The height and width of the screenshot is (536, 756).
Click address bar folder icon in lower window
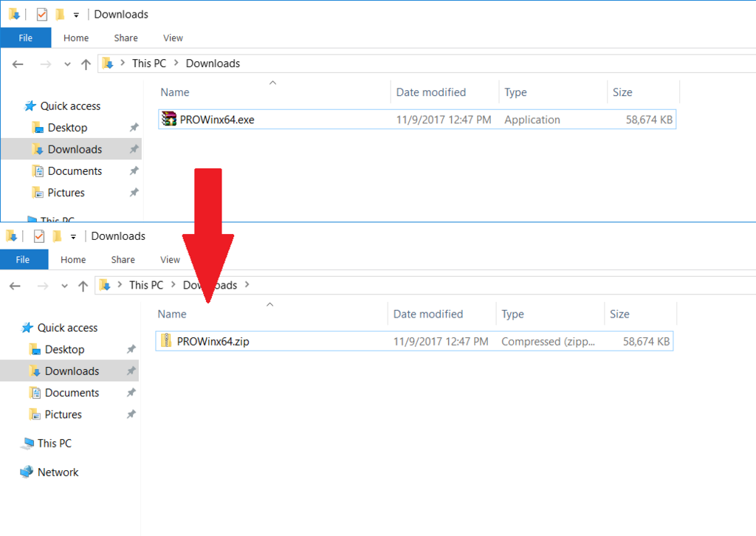pos(105,285)
